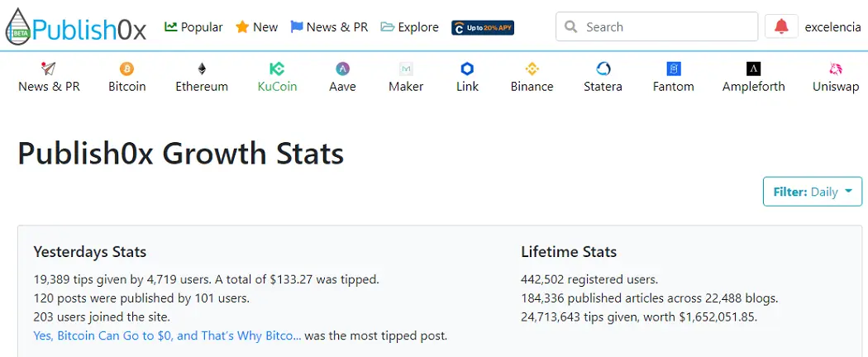This screenshot has width=868, height=357.
Task: Open the Ampleforth tag label
Action: click(753, 87)
